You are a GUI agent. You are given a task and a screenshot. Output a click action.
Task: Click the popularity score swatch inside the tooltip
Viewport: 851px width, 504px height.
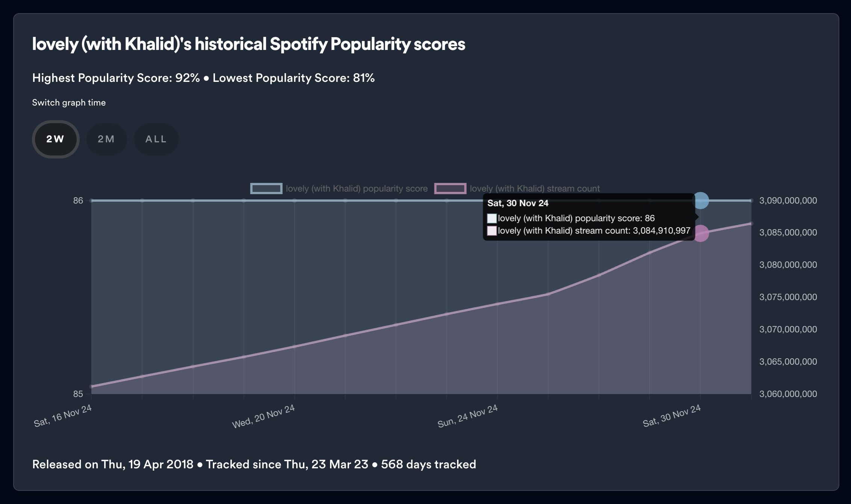pyautogui.click(x=491, y=218)
